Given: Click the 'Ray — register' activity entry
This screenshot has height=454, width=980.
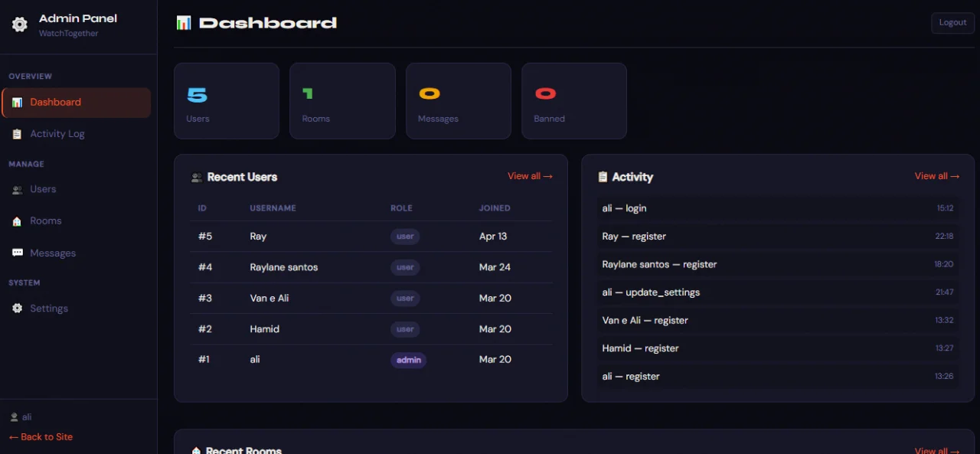Looking at the screenshot, I should coord(778,237).
